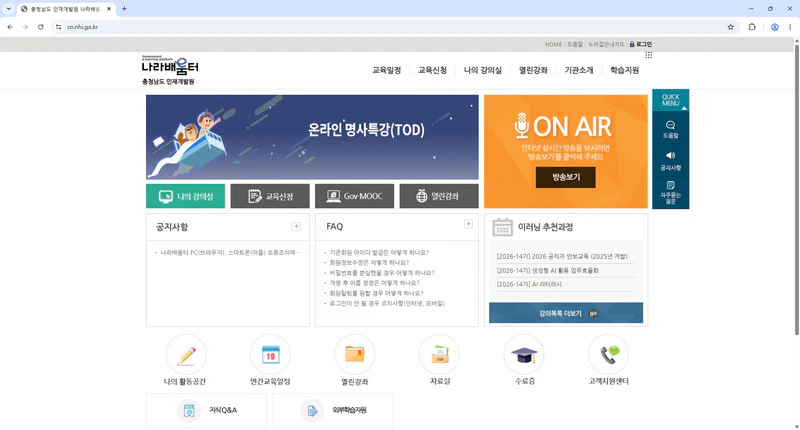Open the 연간교육일정 calendar icon
The height and width of the screenshot is (430, 800).
click(x=270, y=355)
